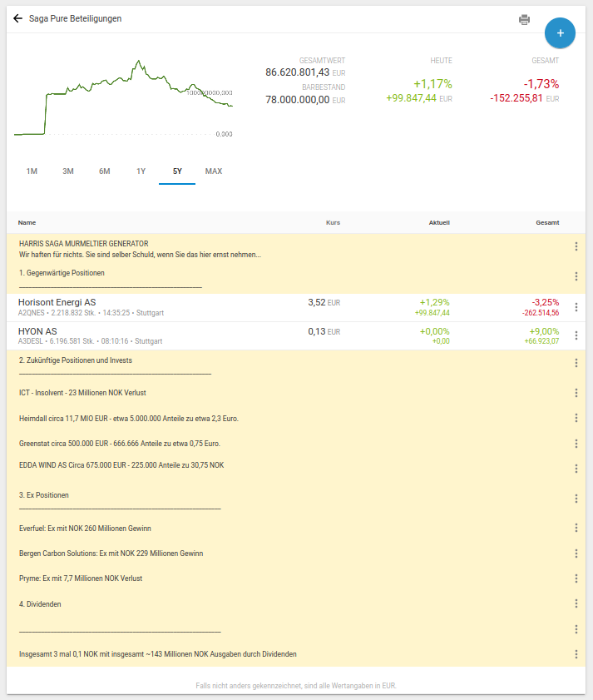The height and width of the screenshot is (700, 593).
Task: Open options menu for HARRIS SAGA MURMELTIER GENERATOR row
Action: (576, 246)
